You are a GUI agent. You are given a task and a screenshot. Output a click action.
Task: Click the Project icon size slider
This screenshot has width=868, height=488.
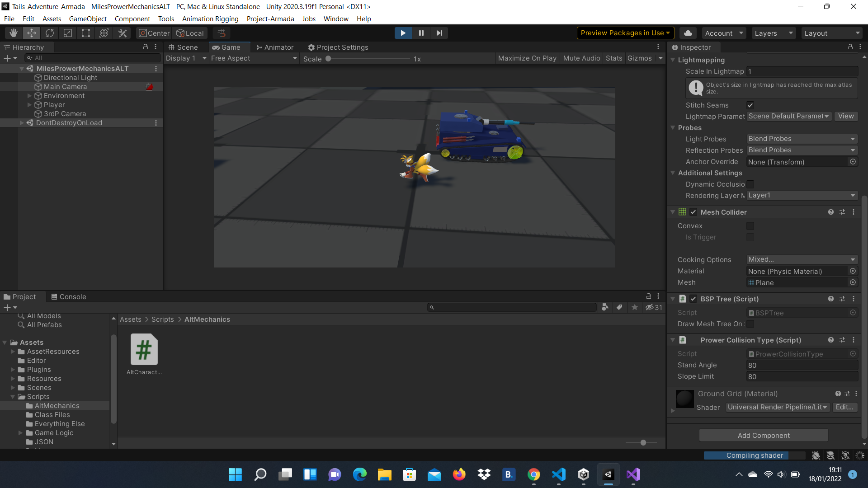point(641,443)
